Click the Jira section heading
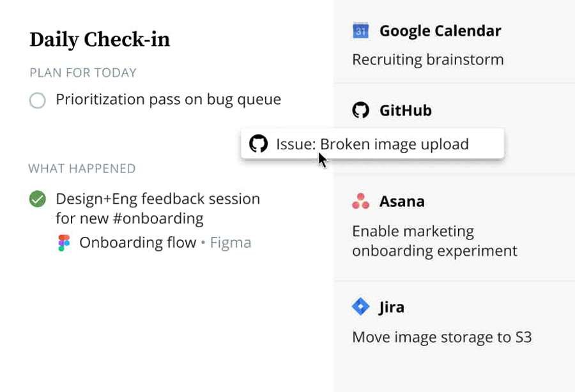The width and height of the screenshot is (575, 392). click(x=391, y=307)
